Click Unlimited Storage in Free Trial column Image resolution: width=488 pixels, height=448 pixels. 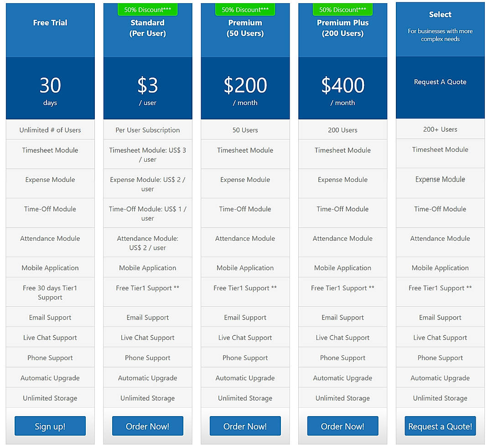pos(50,398)
